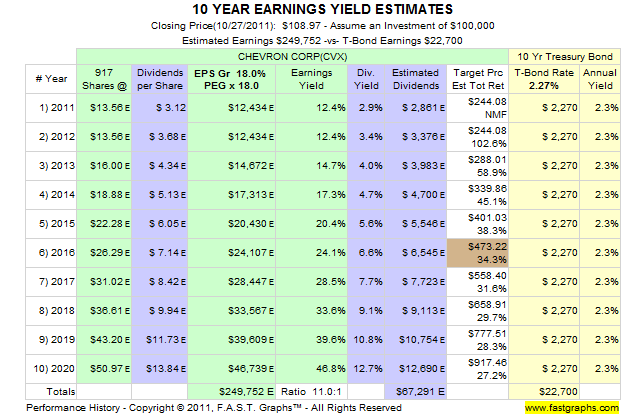Viewport: 633px width, 418px height.
Task: Open the www.fastgraphs.com link
Action: (x=572, y=408)
